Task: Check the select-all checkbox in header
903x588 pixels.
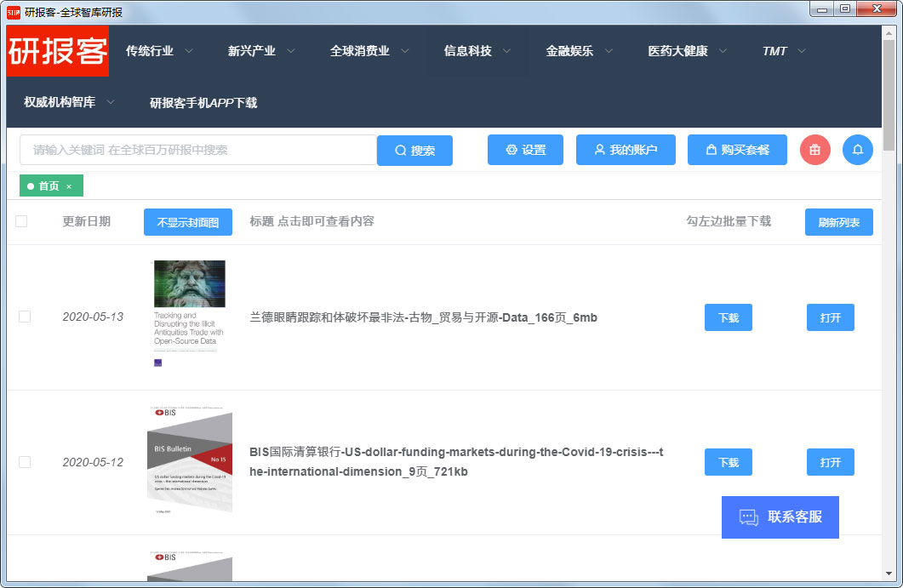Action: [21, 221]
